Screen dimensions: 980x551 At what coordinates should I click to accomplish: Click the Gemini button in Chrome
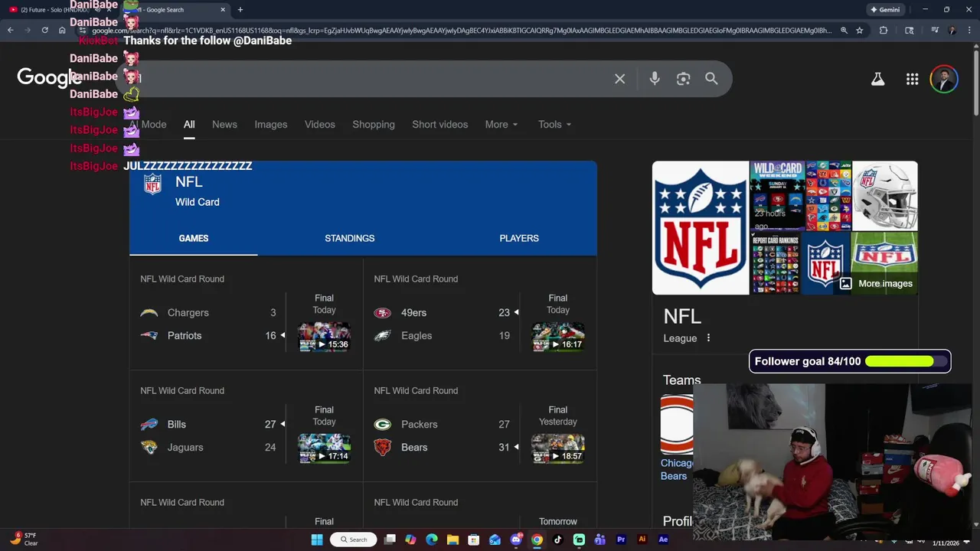tap(885, 10)
